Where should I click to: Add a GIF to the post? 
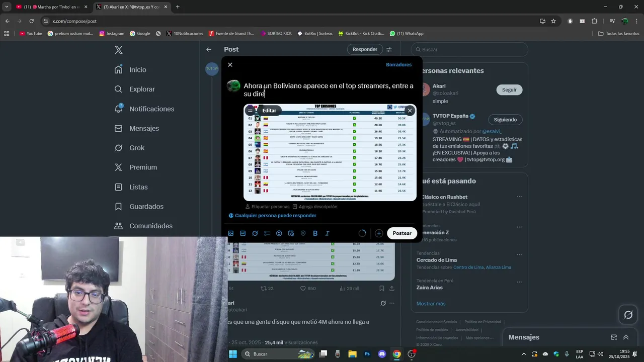click(x=243, y=233)
